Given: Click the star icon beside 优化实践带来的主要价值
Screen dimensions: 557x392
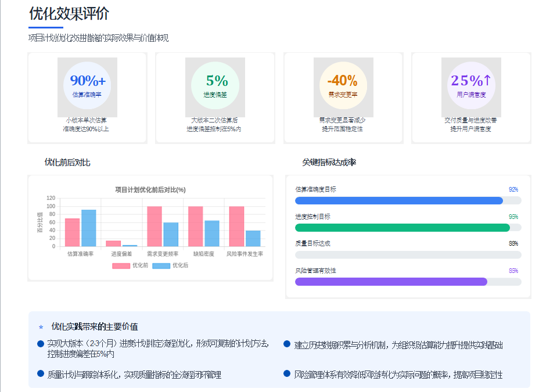Looking at the screenshot, I should pos(39,327).
